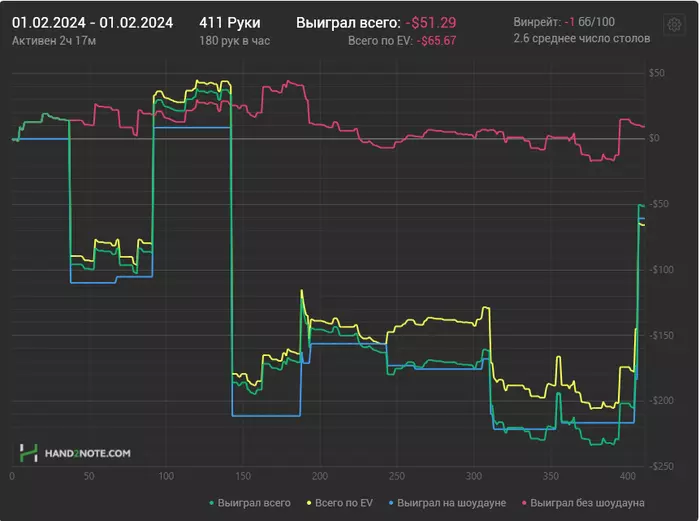This screenshot has height=521, width=700.
Task: Click '2.6 среднее число столов' statistic
Action: tap(582, 38)
